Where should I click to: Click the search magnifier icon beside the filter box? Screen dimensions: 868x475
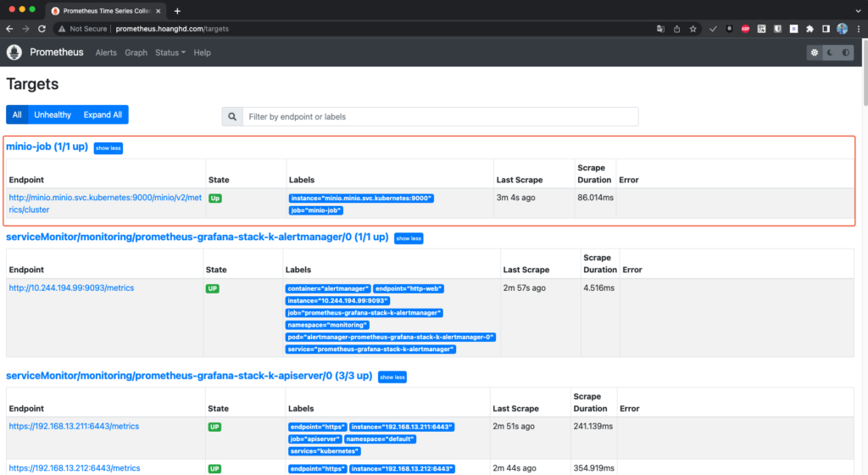[x=232, y=117]
